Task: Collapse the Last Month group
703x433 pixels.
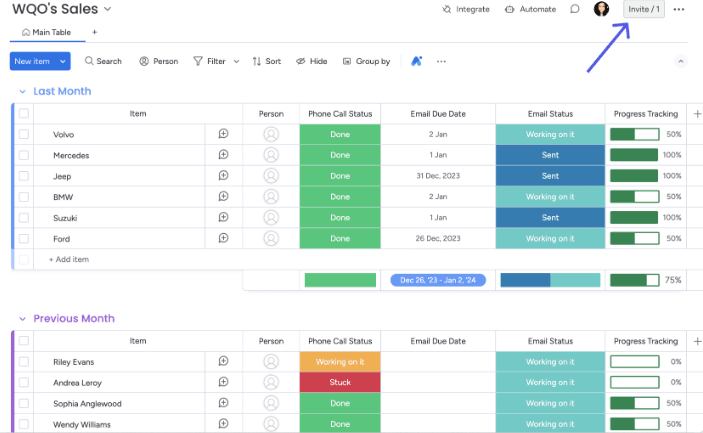Action: pyautogui.click(x=22, y=91)
